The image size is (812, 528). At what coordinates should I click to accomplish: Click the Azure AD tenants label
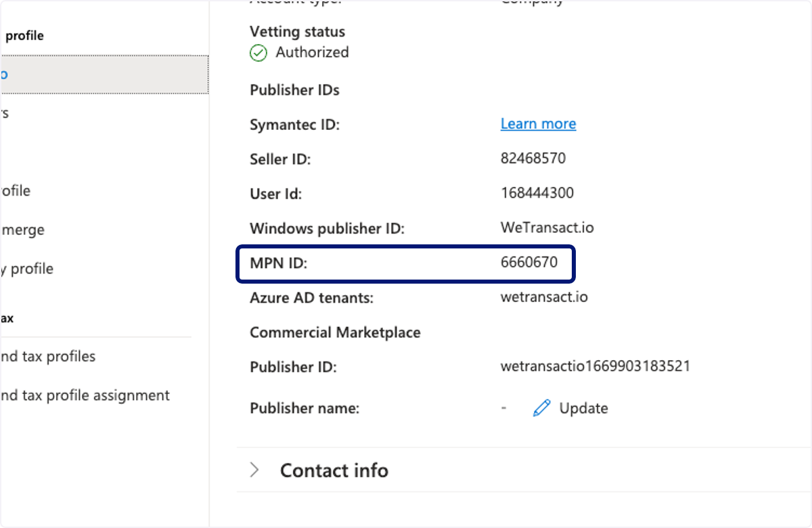pos(312,298)
